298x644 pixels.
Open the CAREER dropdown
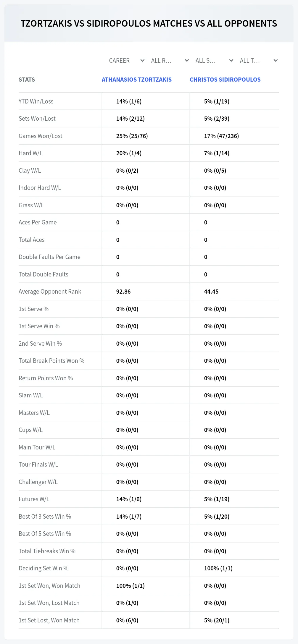126,61
